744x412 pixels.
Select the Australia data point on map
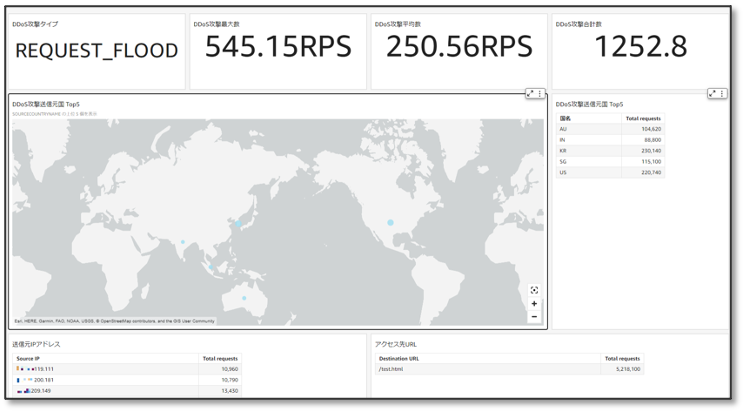tap(244, 297)
